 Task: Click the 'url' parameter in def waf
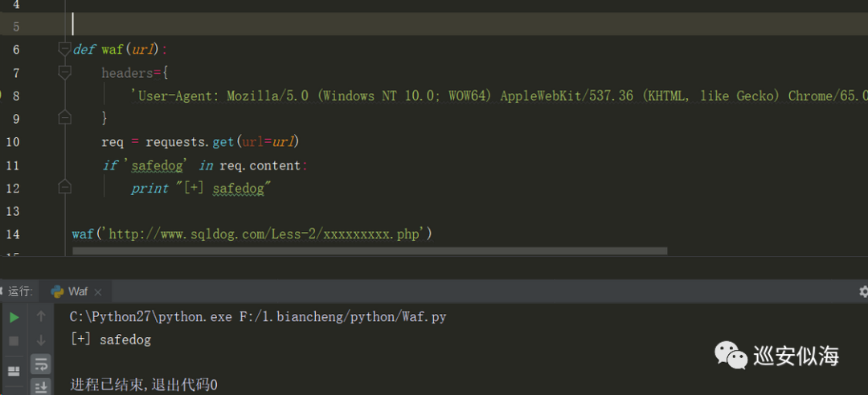(x=142, y=50)
